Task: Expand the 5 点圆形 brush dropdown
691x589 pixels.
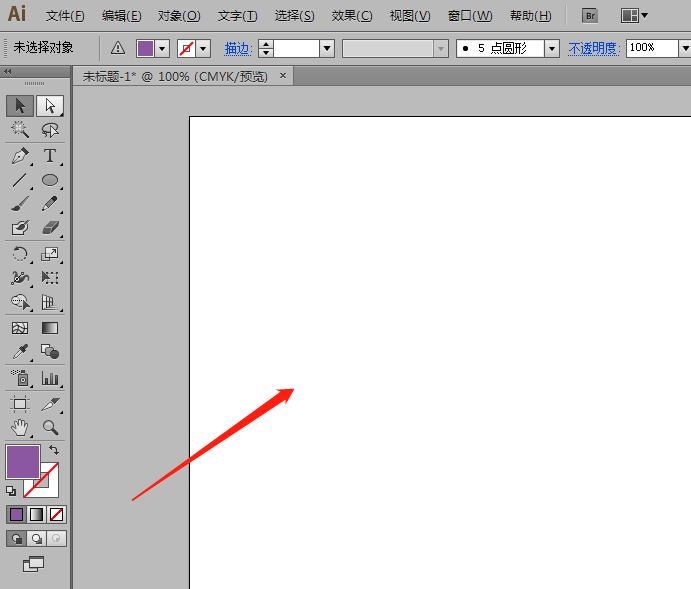Action: point(551,48)
